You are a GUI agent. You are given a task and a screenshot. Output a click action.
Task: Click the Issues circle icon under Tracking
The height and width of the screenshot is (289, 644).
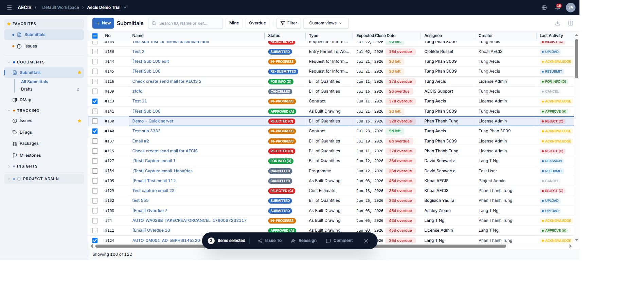[x=15, y=121]
